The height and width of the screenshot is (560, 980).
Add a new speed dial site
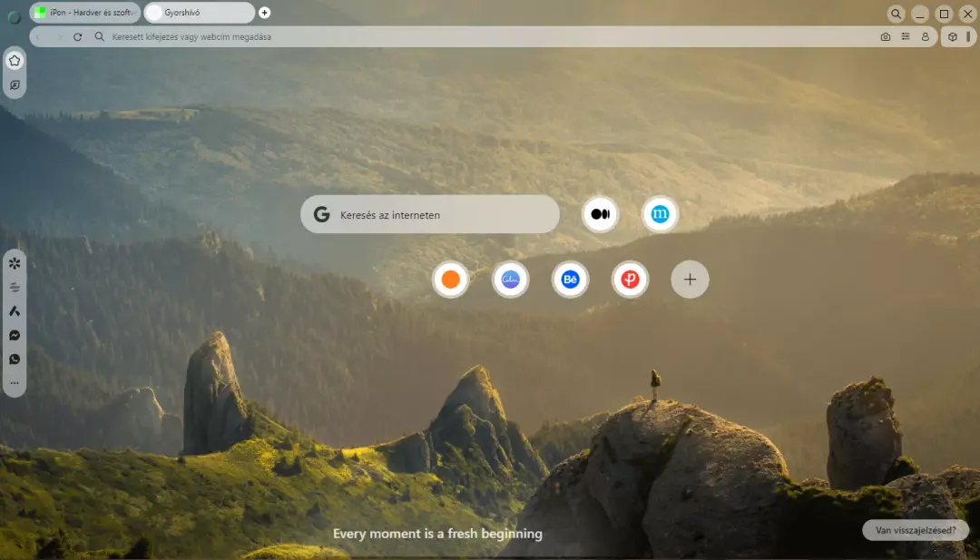(x=690, y=280)
